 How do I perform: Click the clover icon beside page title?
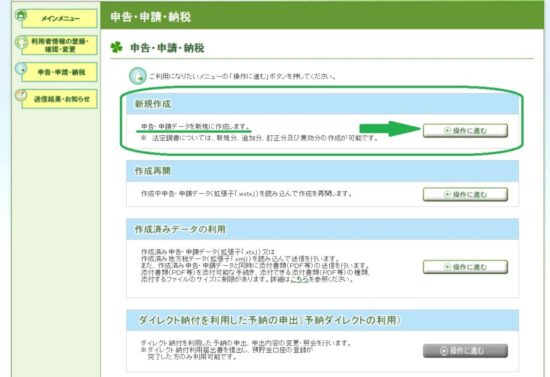coord(116,47)
